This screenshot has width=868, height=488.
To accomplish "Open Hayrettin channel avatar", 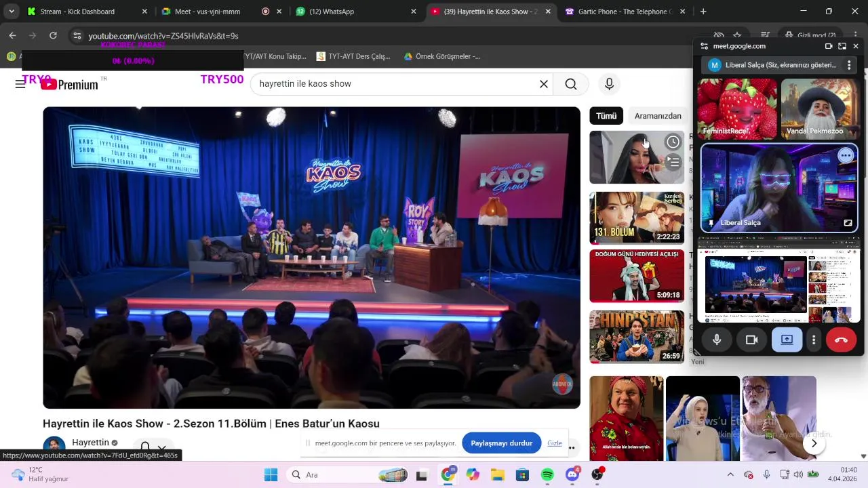I will 54,447.
